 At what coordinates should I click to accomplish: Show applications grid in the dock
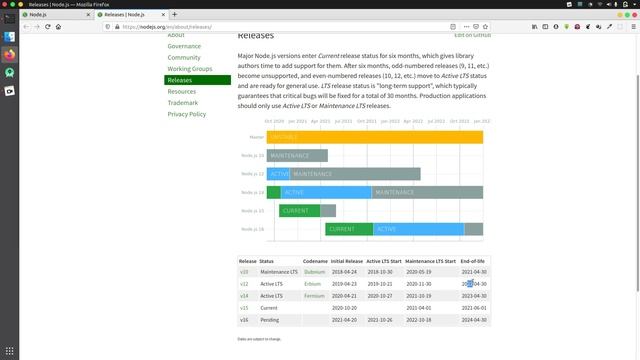[x=9, y=351]
